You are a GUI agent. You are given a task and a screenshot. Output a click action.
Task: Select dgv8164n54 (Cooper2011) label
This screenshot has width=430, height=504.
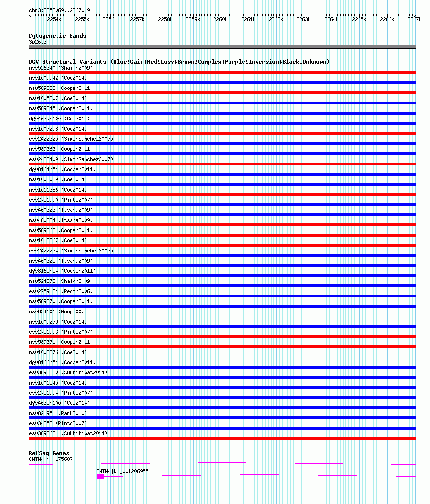pos(62,169)
